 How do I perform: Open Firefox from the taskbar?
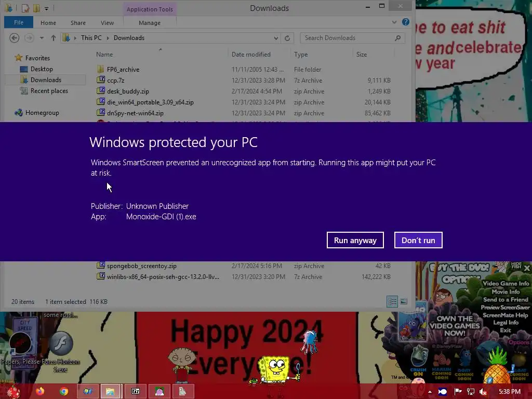pos(40,392)
